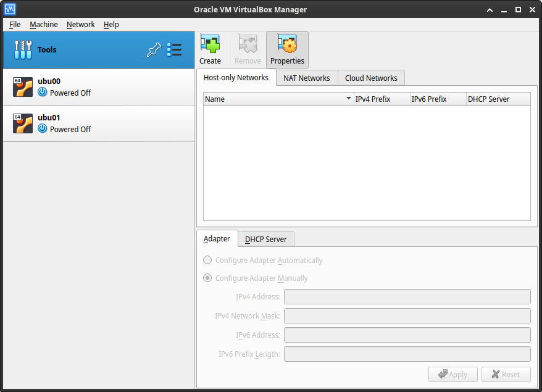Open the Name column sort dropdown

pos(348,99)
